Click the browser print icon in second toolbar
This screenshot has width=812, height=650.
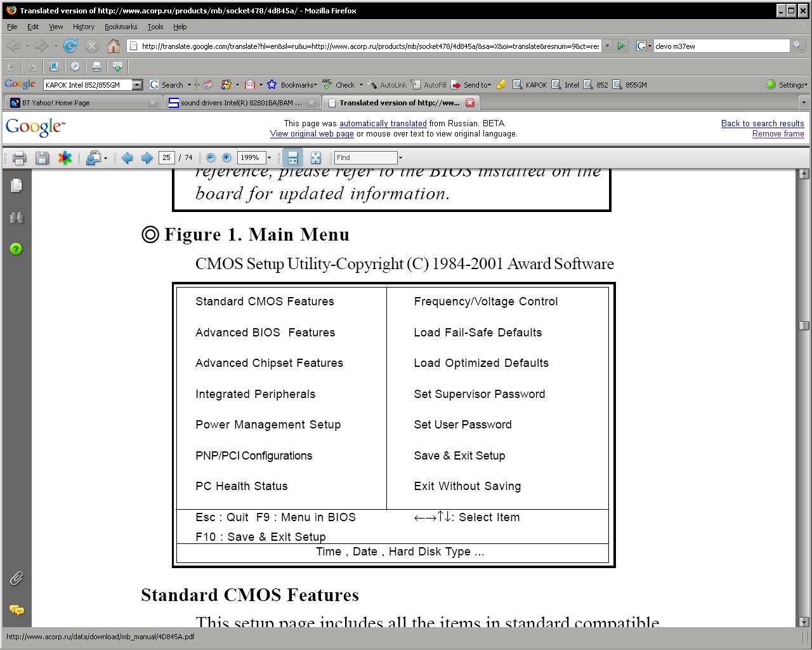click(x=96, y=66)
